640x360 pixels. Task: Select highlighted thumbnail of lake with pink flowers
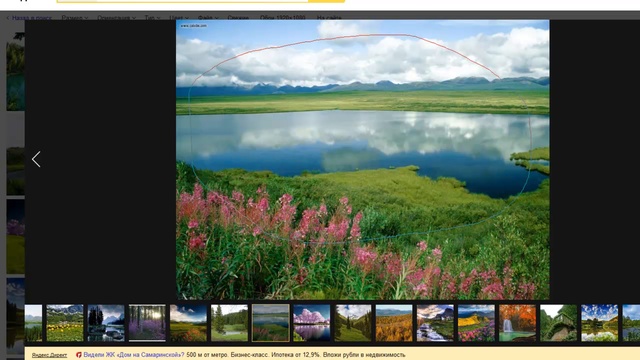click(271, 323)
